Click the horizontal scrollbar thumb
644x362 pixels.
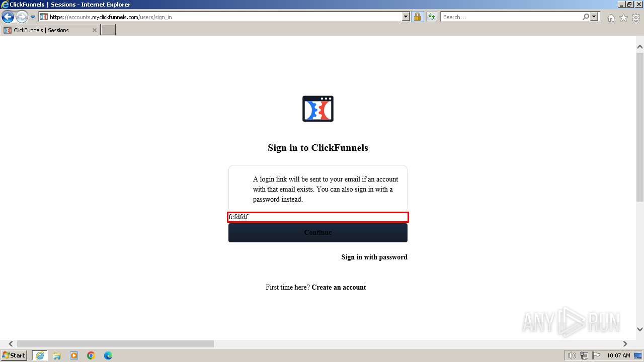click(115, 344)
